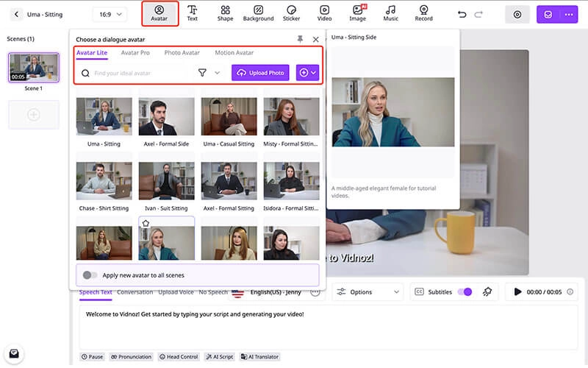Click the Upload Photo button

(260, 73)
